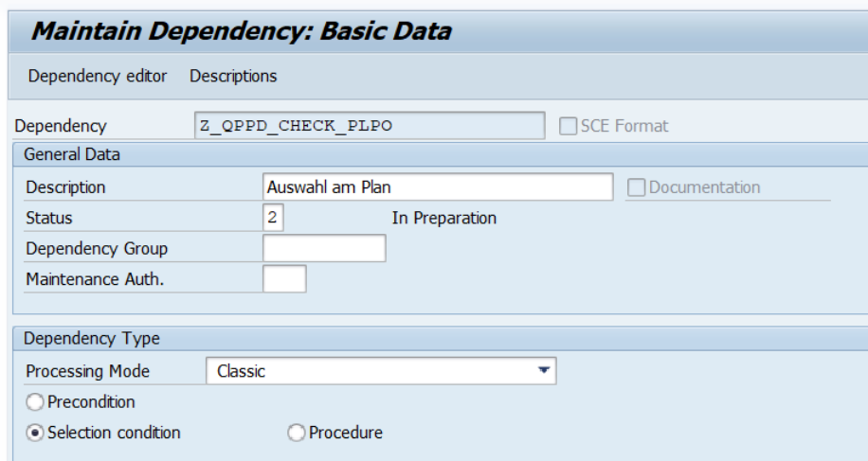The width and height of the screenshot is (868, 461).
Task: Click the Status value field
Action: 274,218
